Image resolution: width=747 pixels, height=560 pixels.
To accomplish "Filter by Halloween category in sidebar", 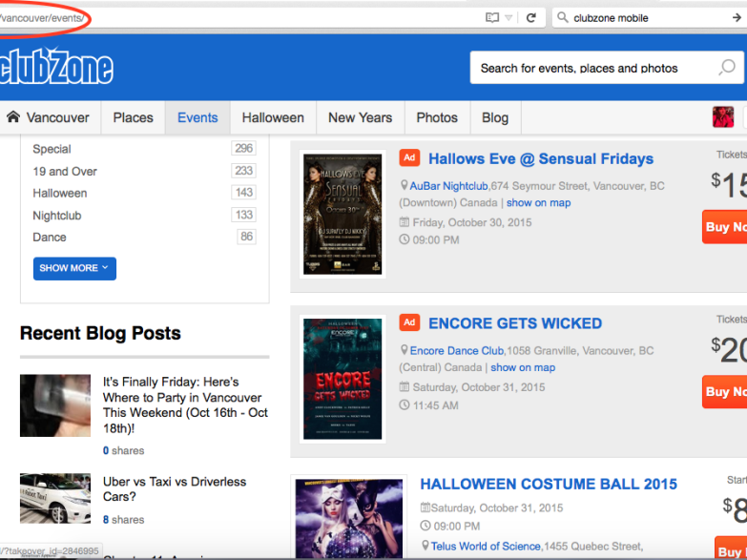I will click(x=60, y=193).
